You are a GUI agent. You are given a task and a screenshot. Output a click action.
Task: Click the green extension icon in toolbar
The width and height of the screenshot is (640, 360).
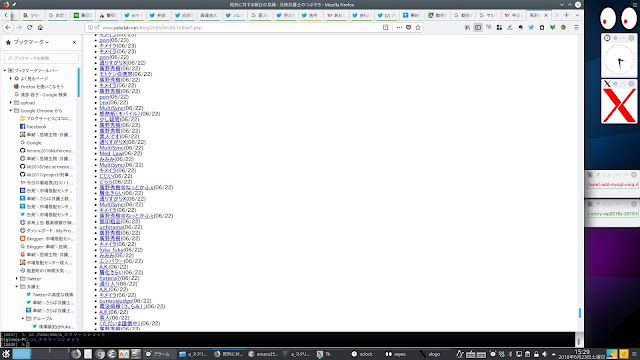click(x=552, y=27)
